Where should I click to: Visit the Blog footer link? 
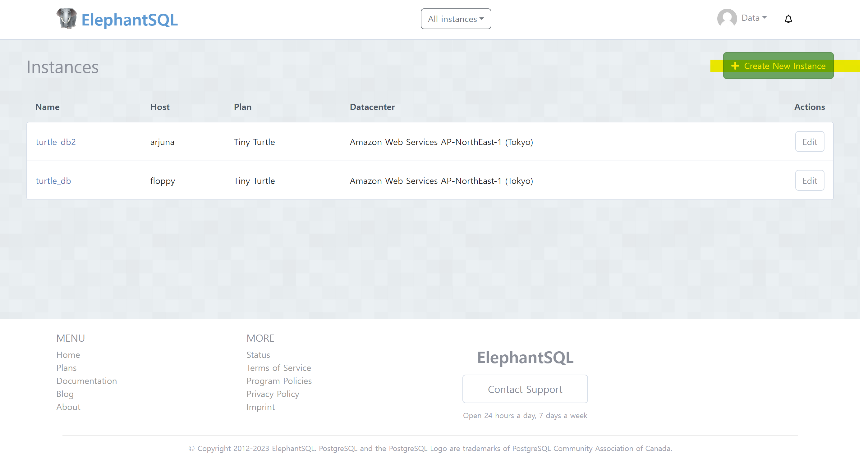pos(65,394)
